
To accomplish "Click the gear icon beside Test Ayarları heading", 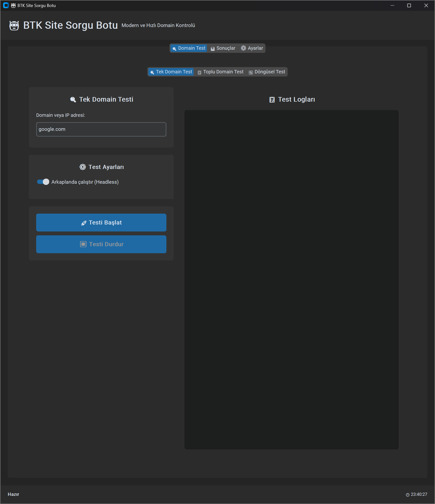I will coord(83,167).
